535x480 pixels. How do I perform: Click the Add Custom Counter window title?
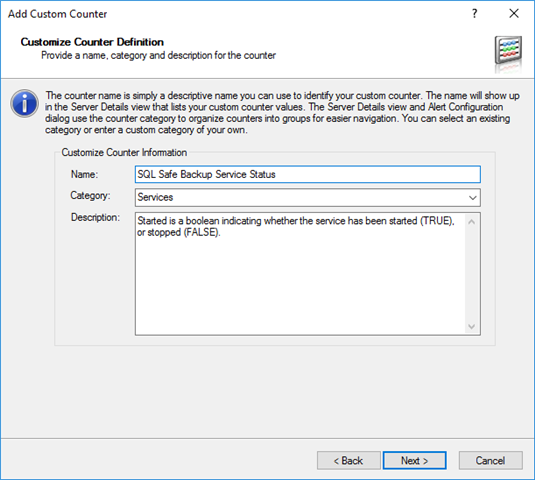(x=57, y=14)
